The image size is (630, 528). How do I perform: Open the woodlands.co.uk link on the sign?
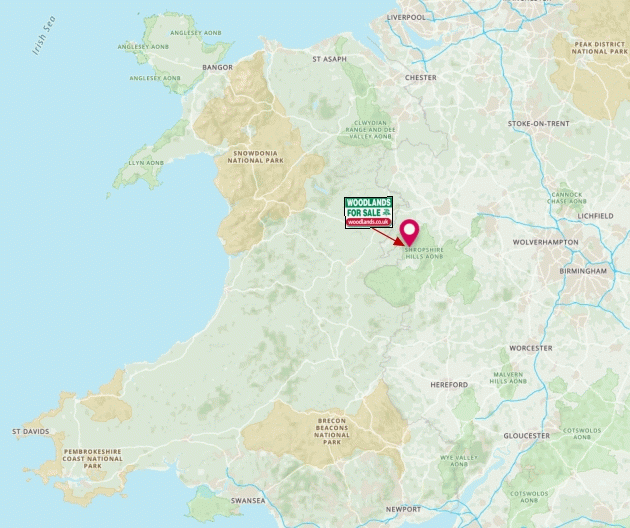[368, 222]
